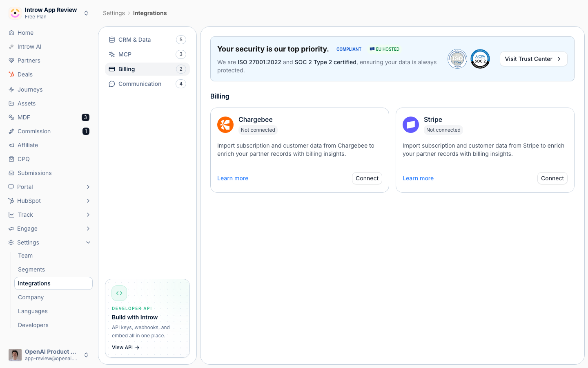
Task: Select the MCP integrations category
Action: coord(147,54)
